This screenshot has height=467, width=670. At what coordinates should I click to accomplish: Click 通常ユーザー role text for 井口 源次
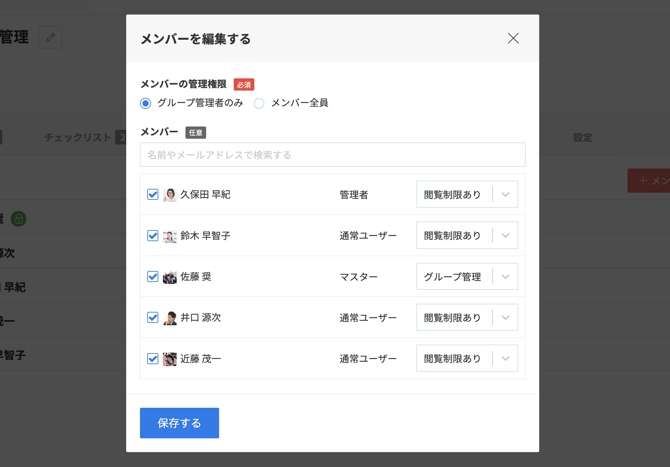tap(368, 318)
